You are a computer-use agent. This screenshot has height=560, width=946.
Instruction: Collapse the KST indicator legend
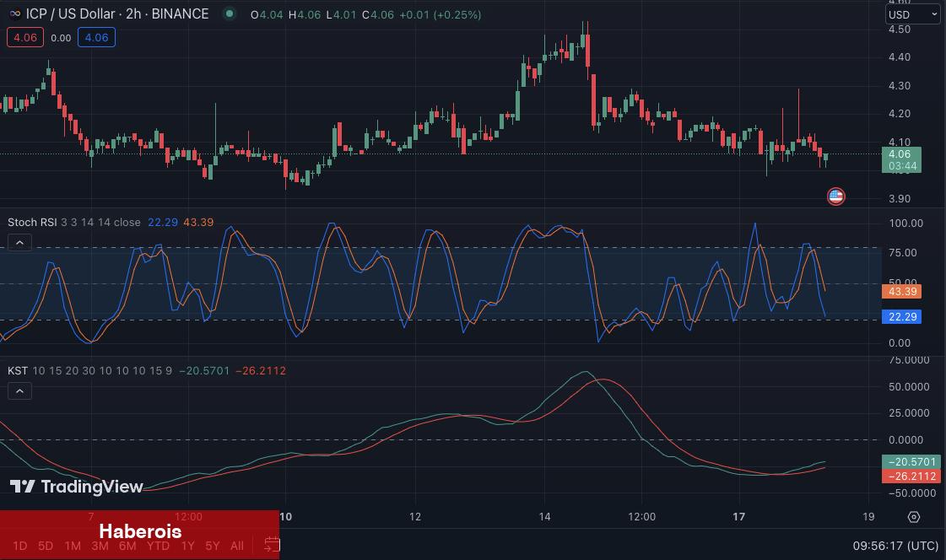tap(19, 390)
